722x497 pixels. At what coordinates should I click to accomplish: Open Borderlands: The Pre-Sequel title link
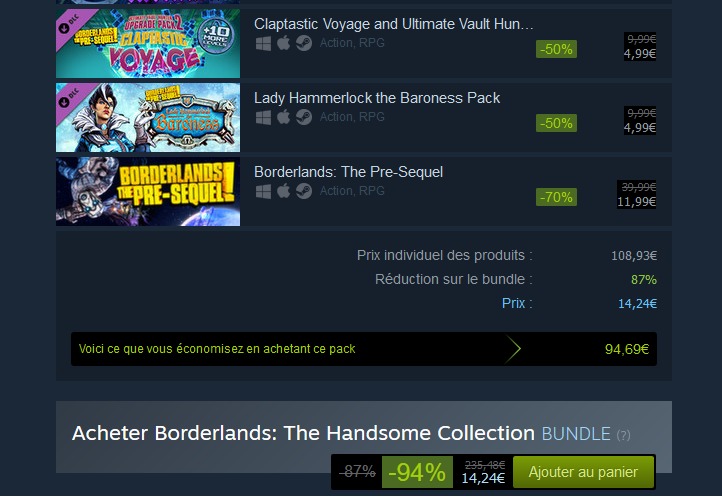pyautogui.click(x=349, y=172)
